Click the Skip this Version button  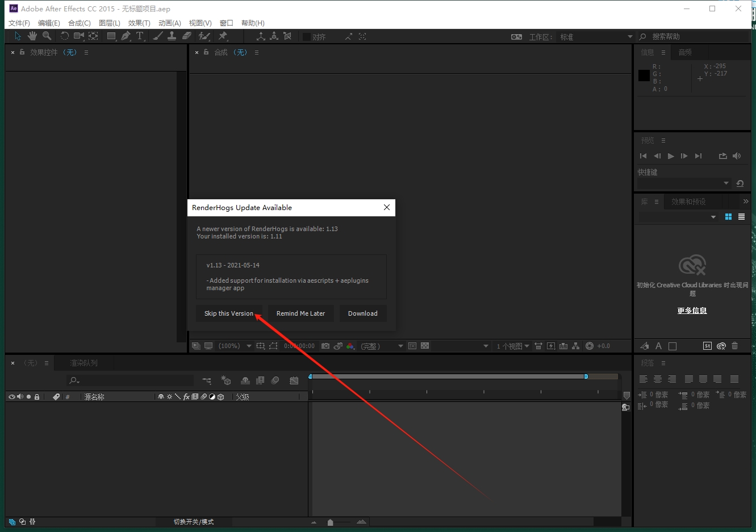tap(229, 313)
